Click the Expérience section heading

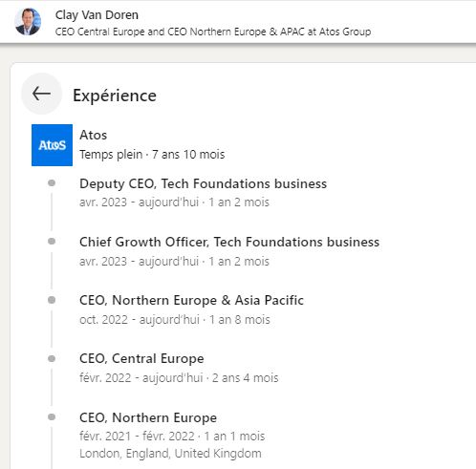pyautogui.click(x=115, y=96)
